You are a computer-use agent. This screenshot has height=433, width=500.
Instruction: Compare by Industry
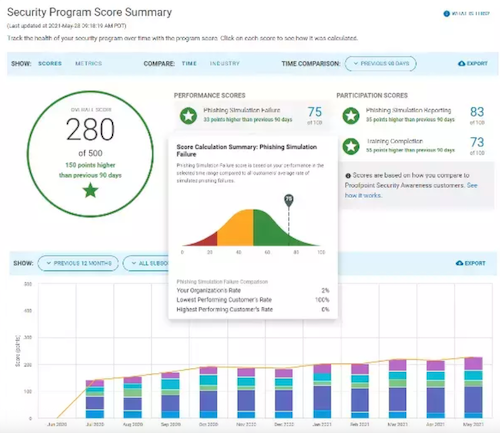(x=225, y=63)
